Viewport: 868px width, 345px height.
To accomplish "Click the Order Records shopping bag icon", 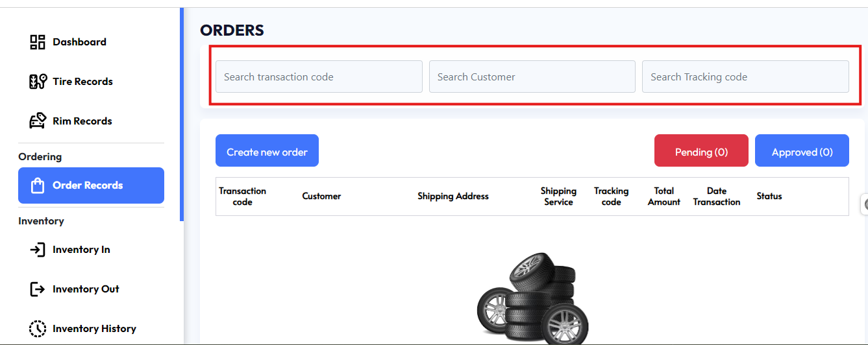I will coord(38,185).
